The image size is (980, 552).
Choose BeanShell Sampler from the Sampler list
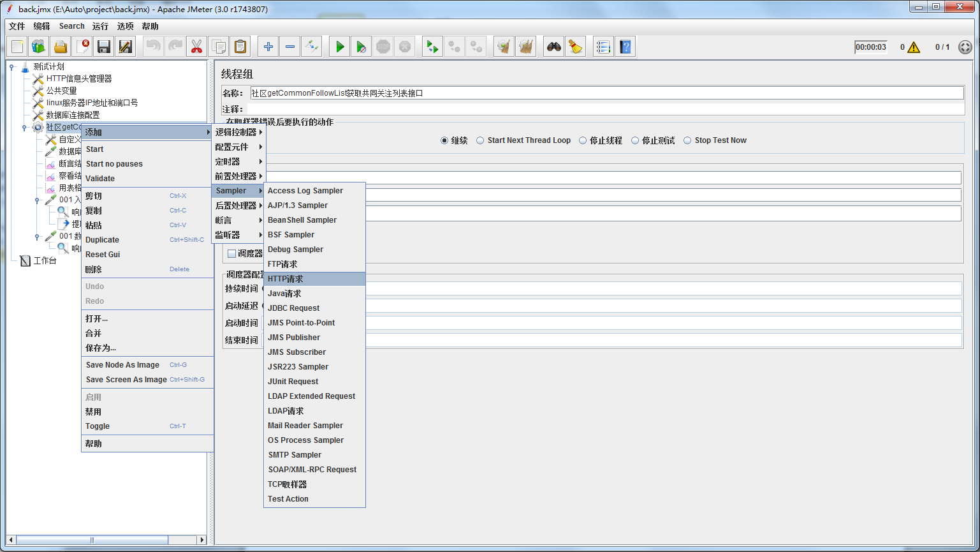coord(314,220)
